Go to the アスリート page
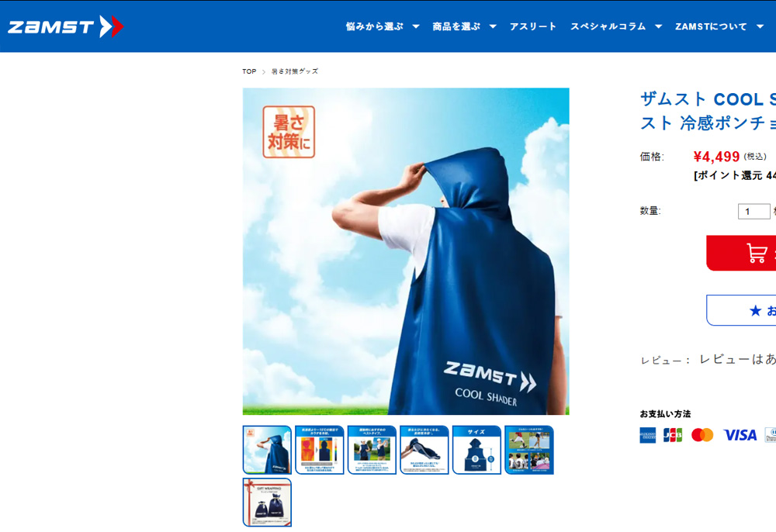 click(533, 26)
